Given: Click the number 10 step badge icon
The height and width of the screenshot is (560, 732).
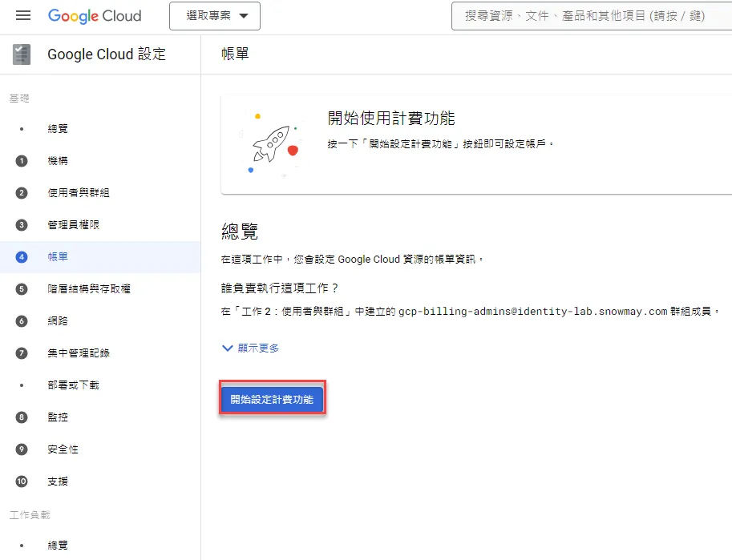Looking at the screenshot, I should click(x=22, y=481).
